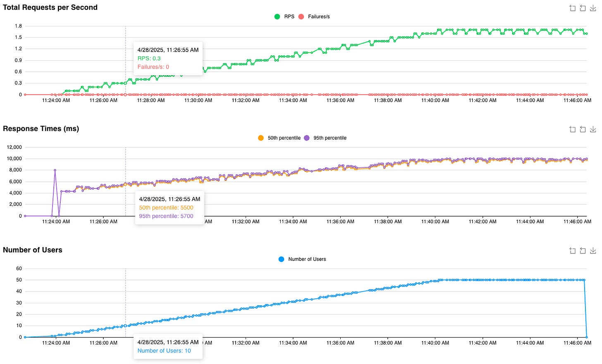
Task: Click 11:24:00 AM on the RPS chart axis
Action: pyautogui.click(x=56, y=100)
